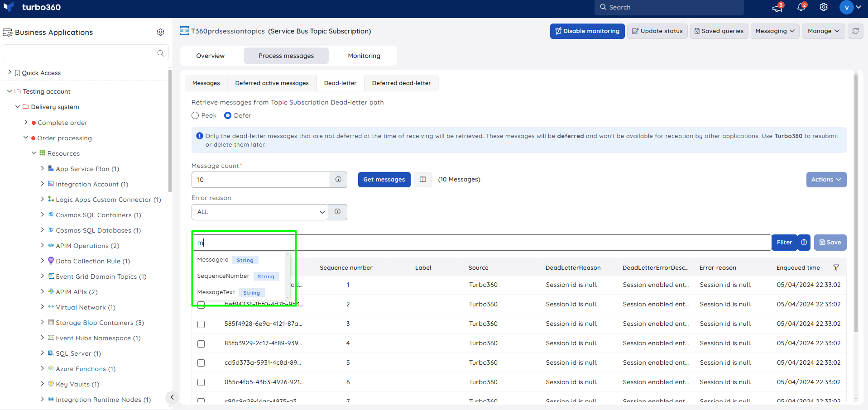Click the Get messages button
This screenshot has height=410, width=868.
tap(384, 180)
